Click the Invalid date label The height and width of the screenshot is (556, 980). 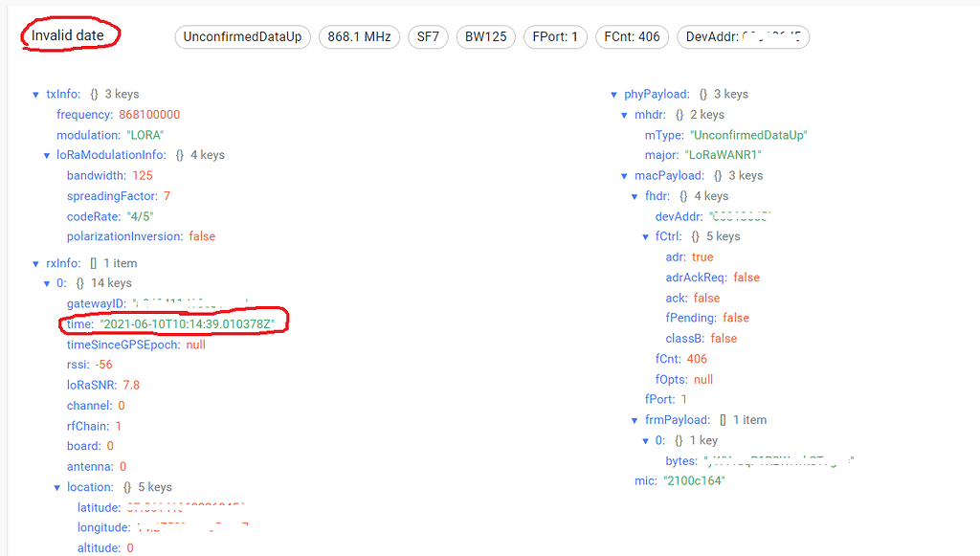pos(68,35)
